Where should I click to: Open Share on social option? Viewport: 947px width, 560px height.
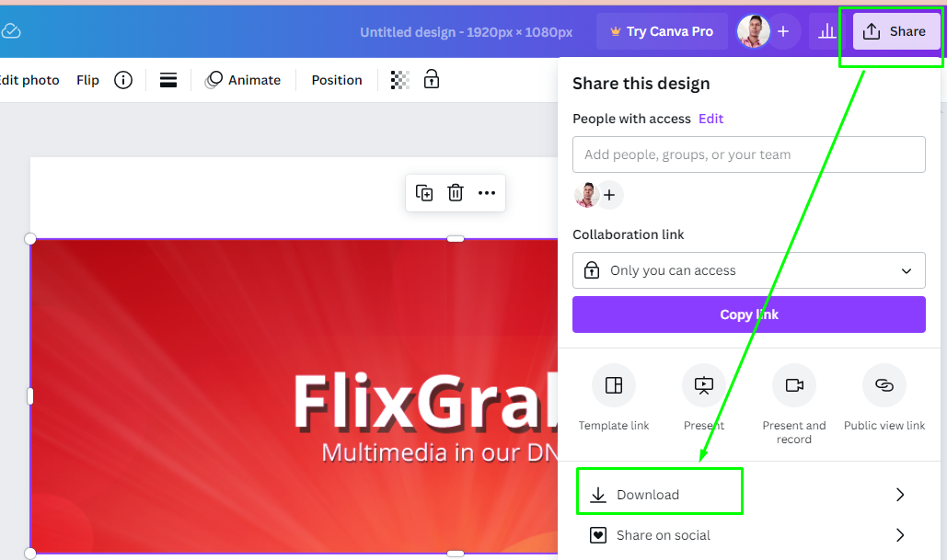[749, 535]
